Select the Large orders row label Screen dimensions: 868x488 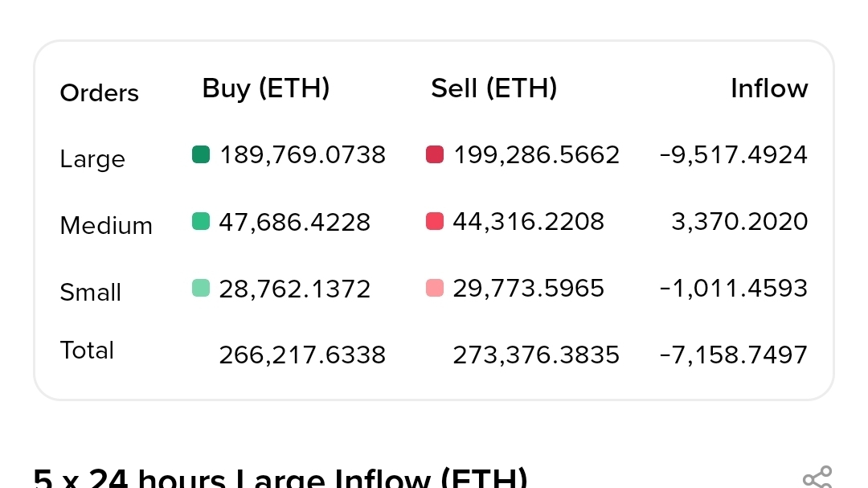pos(92,159)
